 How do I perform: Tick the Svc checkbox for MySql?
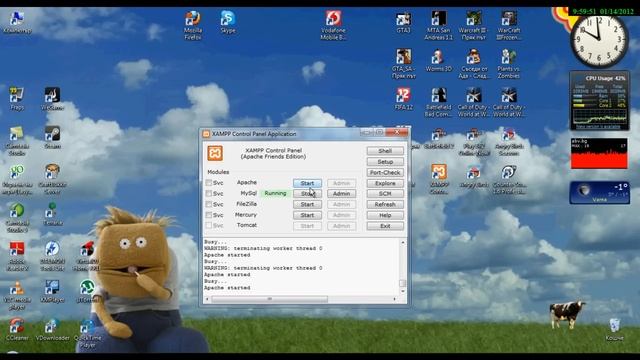[209, 193]
